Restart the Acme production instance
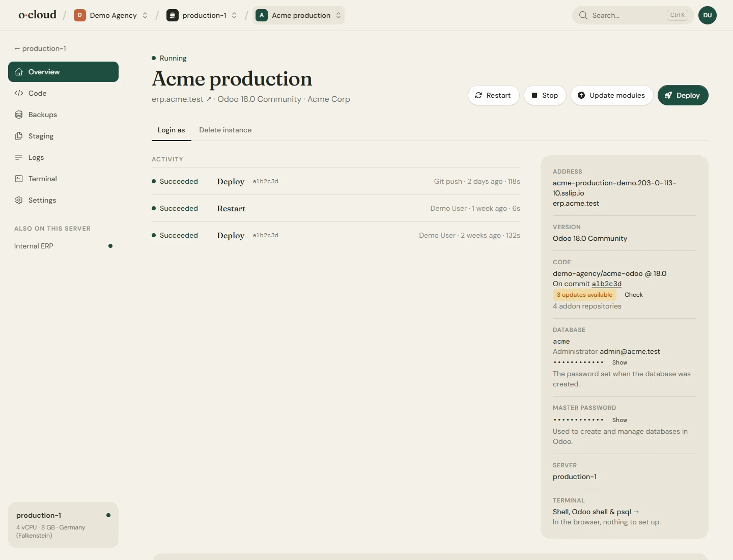 (x=493, y=95)
